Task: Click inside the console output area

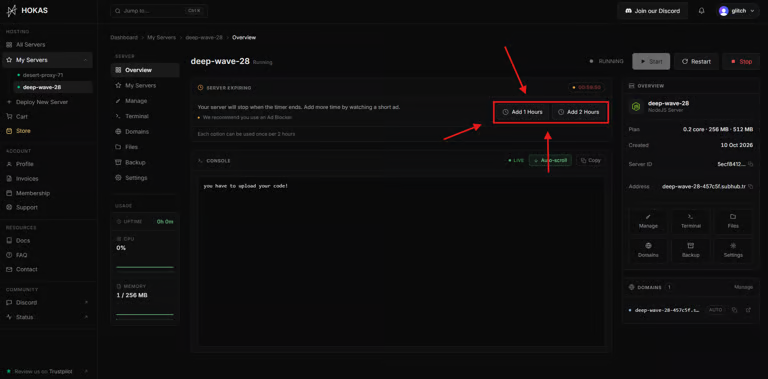Action: 401,261
